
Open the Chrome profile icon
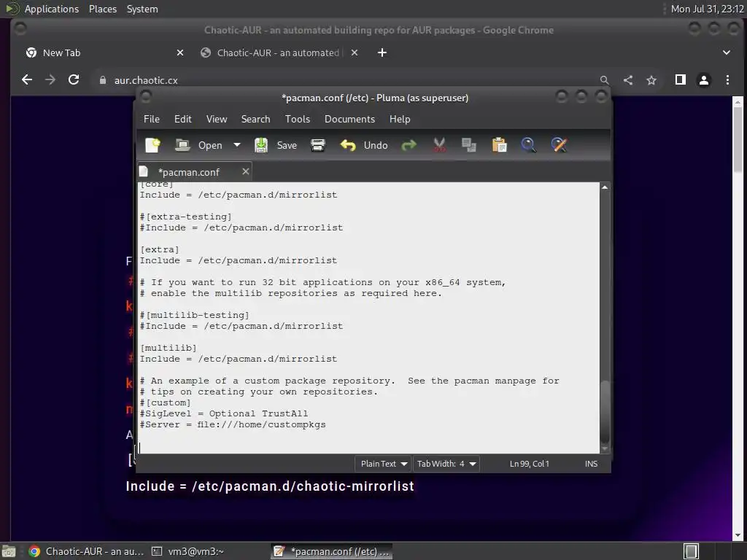coord(704,80)
